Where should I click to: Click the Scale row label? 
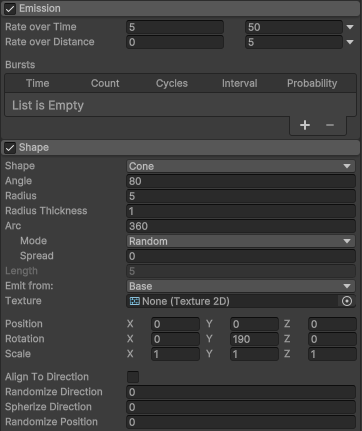coord(18,354)
